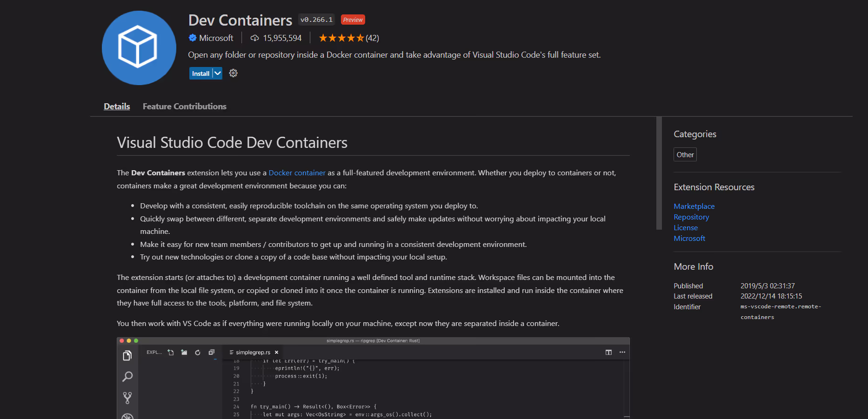Click the install count 15,955,594
Screen dimensions: 868x419
pos(282,38)
